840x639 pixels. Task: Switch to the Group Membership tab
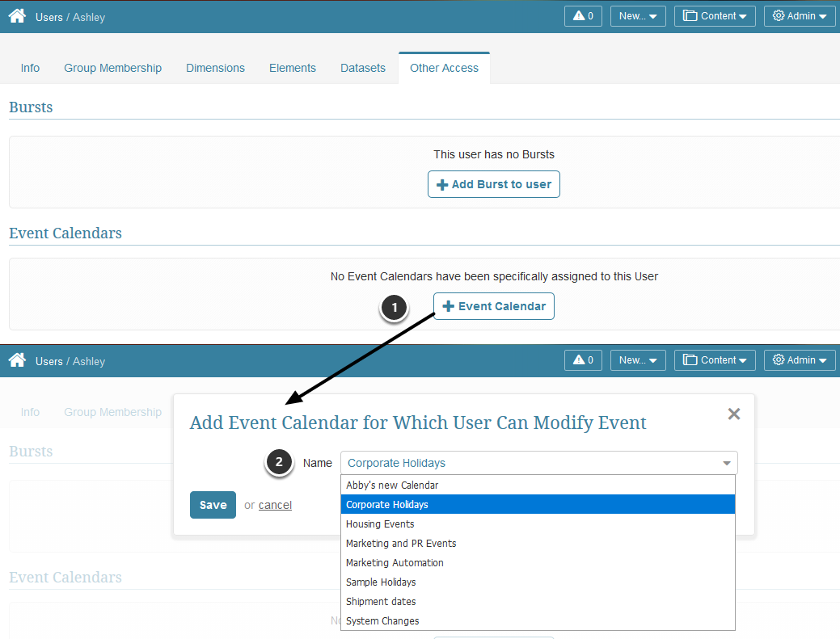coord(112,68)
